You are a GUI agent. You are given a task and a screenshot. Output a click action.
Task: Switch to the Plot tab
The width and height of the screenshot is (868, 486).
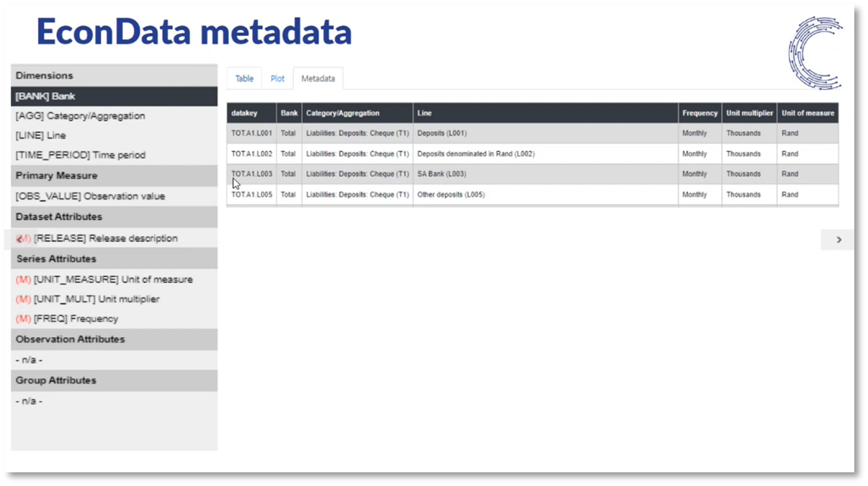277,79
